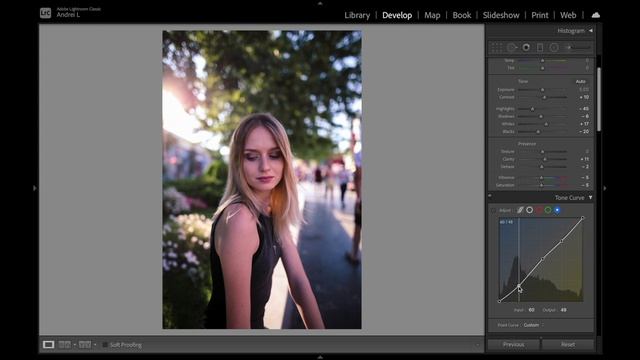Select the Red channel curve
This screenshot has width=640, height=360.
click(x=539, y=210)
